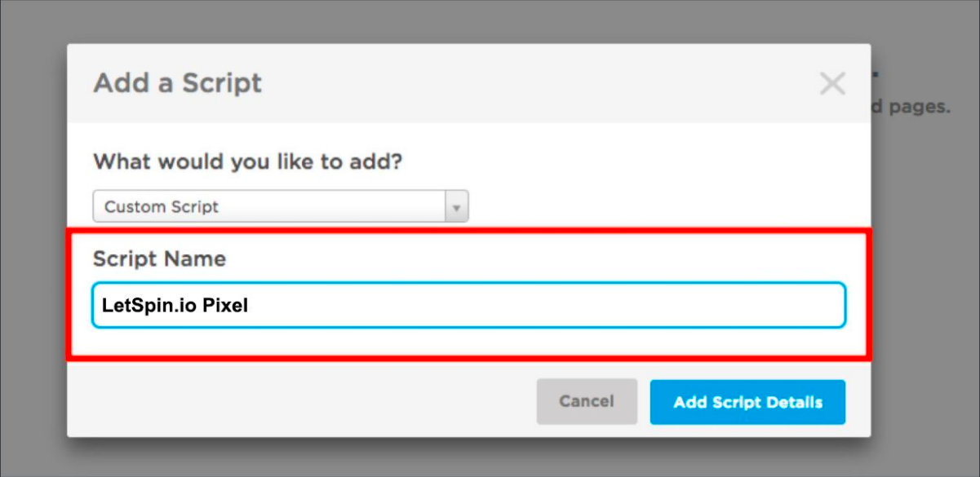The width and height of the screenshot is (980, 477).
Task: Click the dimmed background left of the dialog
Action: [x=33, y=245]
